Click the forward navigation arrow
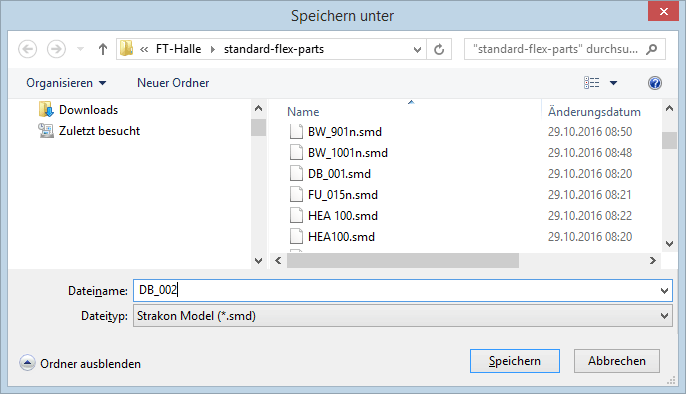This screenshot has height=394, width=686. [x=56, y=49]
